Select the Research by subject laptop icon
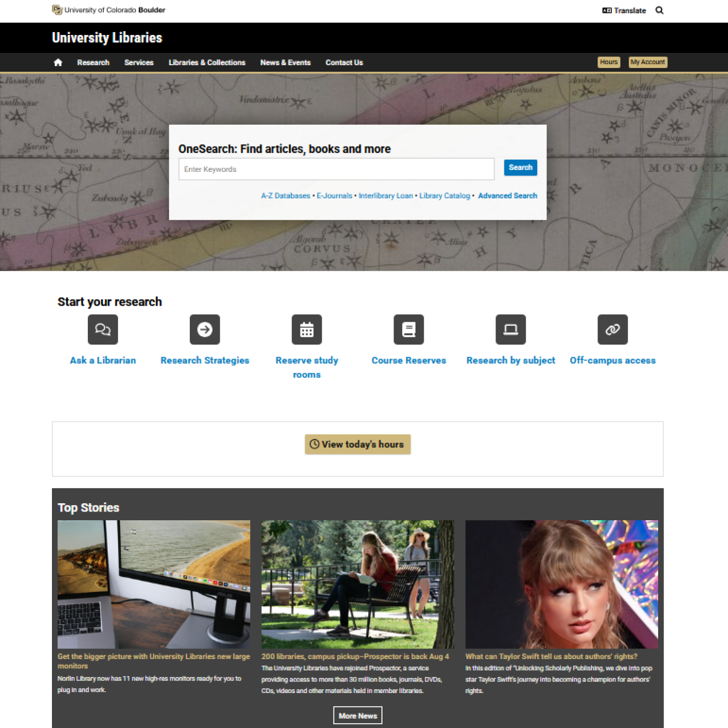The width and height of the screenshot is (728, 728). tap(511, 330)
